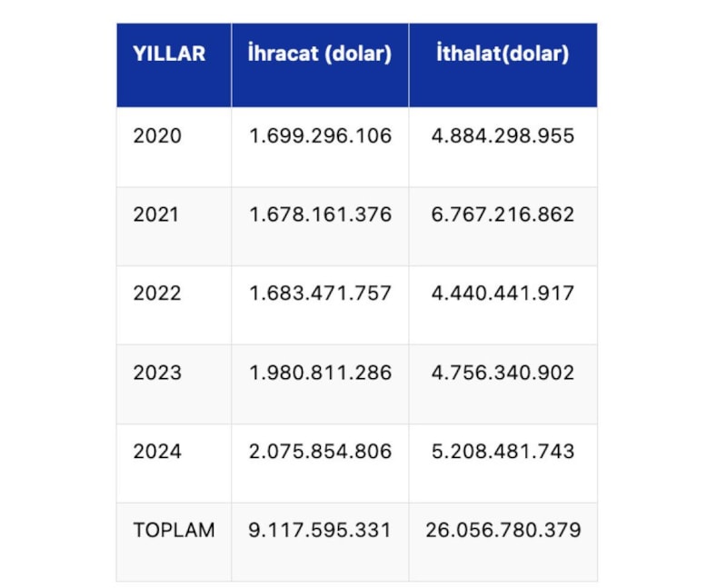The image size is (727, 588).
Task: Click import value 5.208.481.743
Action: 503,452
